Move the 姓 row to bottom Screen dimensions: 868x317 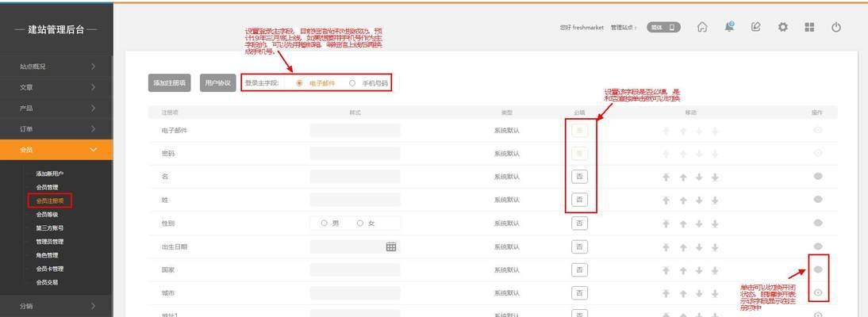715,201
